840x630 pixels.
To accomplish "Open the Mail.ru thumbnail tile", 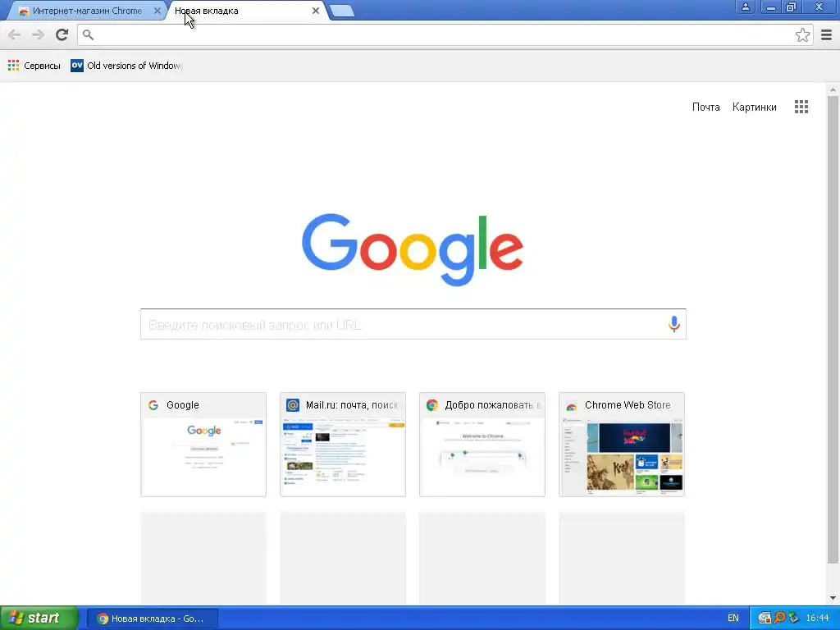I will coord(342,444).
